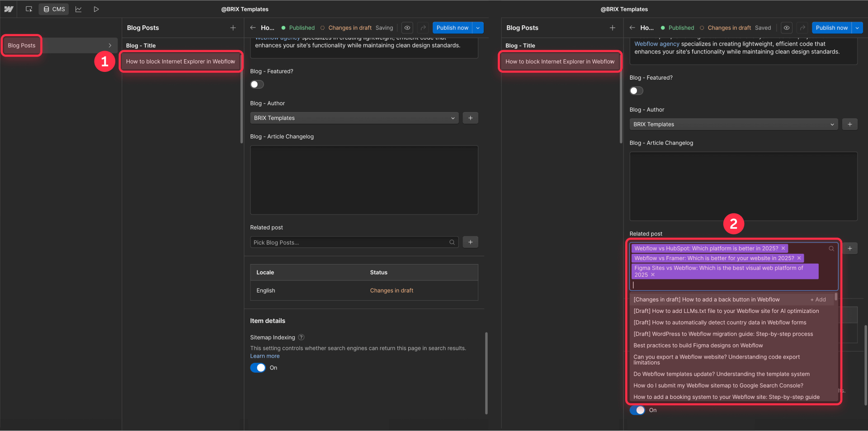
Task: Switch to Designer canvas cursor icon
Action: (29, 9)
